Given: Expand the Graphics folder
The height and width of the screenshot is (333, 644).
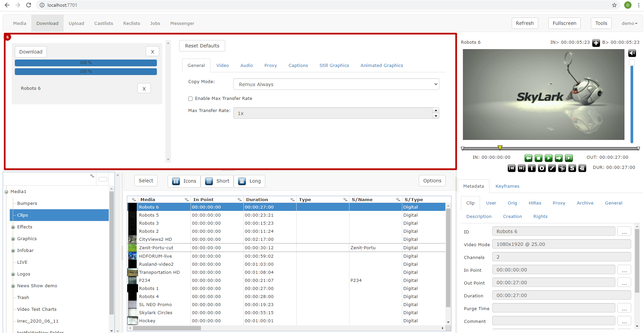Looking at the screenshot, I should [13, 239].
